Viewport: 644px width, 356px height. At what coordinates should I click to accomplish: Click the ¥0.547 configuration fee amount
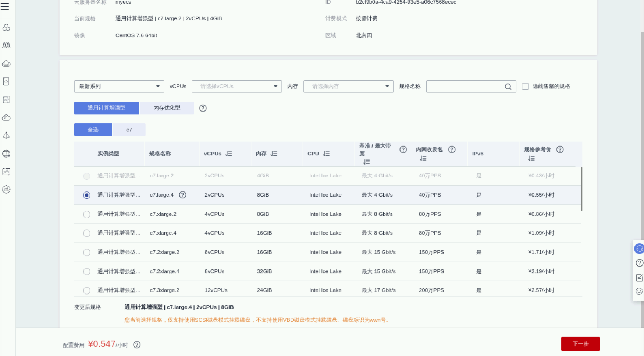pyautogui.click(x=102, y=344)
